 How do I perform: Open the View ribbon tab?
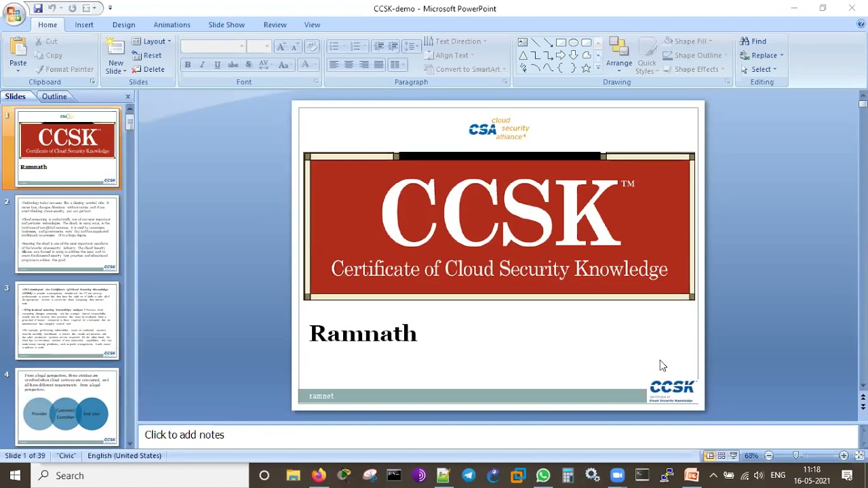312,24
